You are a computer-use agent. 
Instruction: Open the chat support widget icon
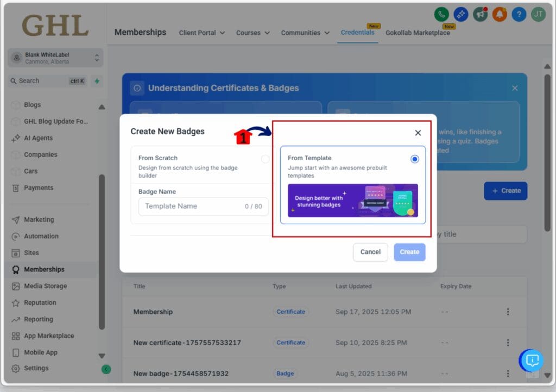pos(532,360)
